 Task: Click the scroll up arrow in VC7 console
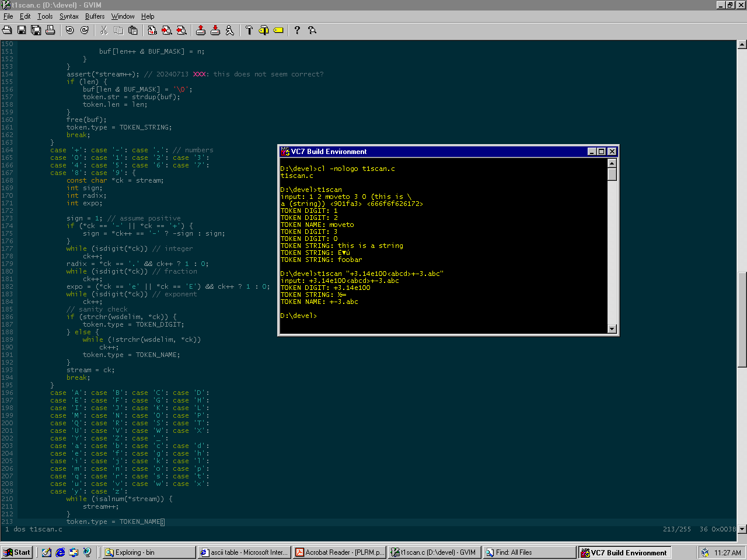click(612, 163)
